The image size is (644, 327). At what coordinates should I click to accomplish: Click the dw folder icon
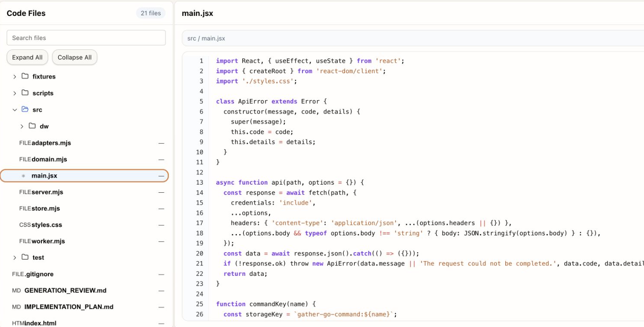pyautogui.click(x=32, y=126)
